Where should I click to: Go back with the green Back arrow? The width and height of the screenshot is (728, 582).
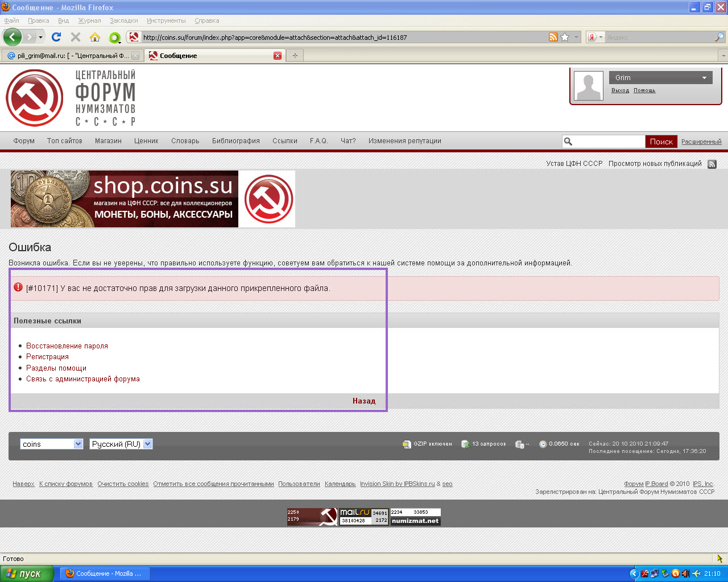point(13,37)
